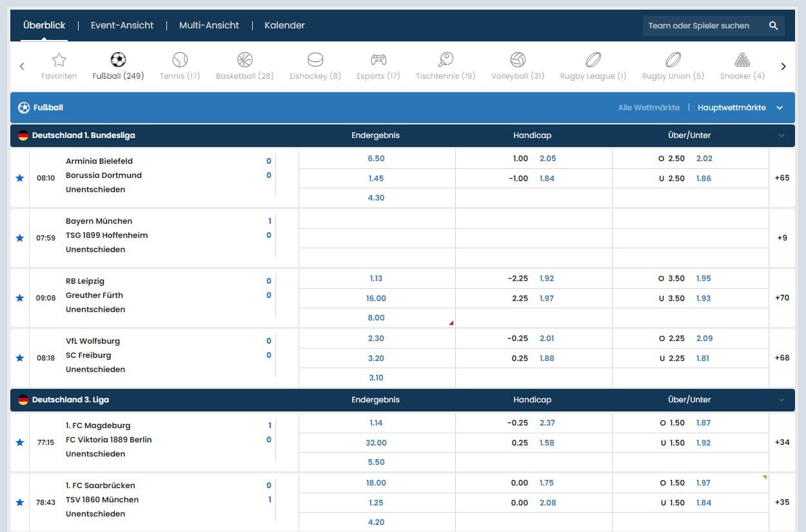This screenshot has width=806, height=532.
Task: Select the Esports (17) category
Action: coord(378,66)
